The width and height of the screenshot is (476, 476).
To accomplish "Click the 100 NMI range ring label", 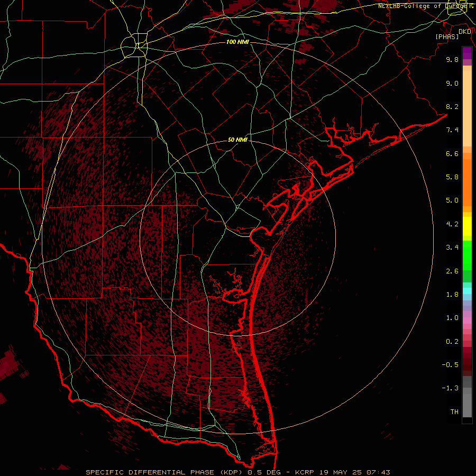I will [237, 42].
